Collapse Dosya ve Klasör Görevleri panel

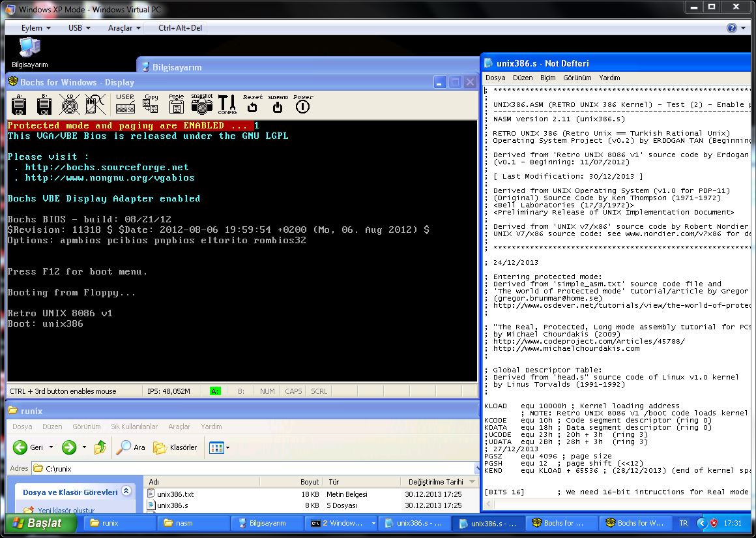click(x=126, y=491)
